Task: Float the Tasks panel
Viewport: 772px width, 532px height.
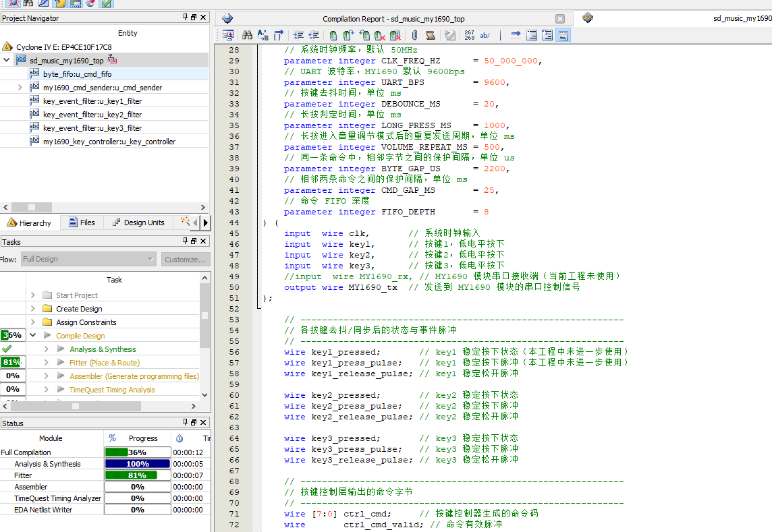Action: [194, 241]
